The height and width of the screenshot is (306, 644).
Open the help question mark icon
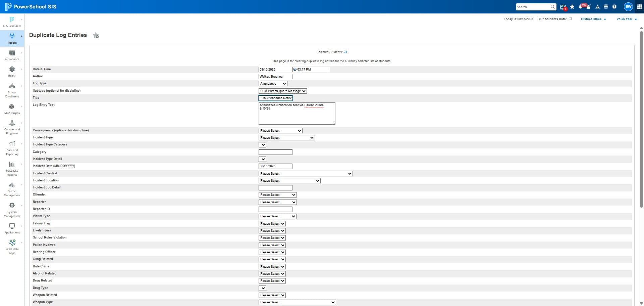tap(614, 7)
